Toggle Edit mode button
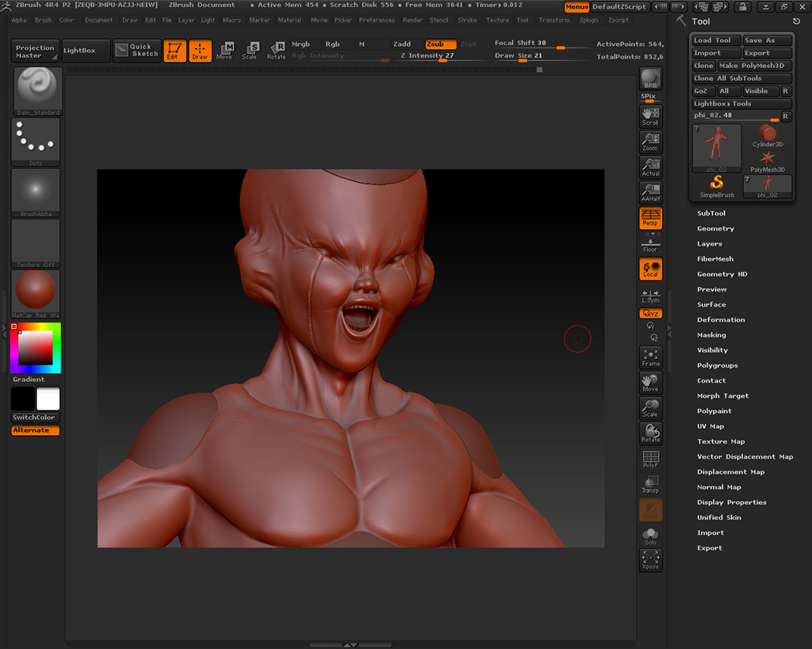 174,50
